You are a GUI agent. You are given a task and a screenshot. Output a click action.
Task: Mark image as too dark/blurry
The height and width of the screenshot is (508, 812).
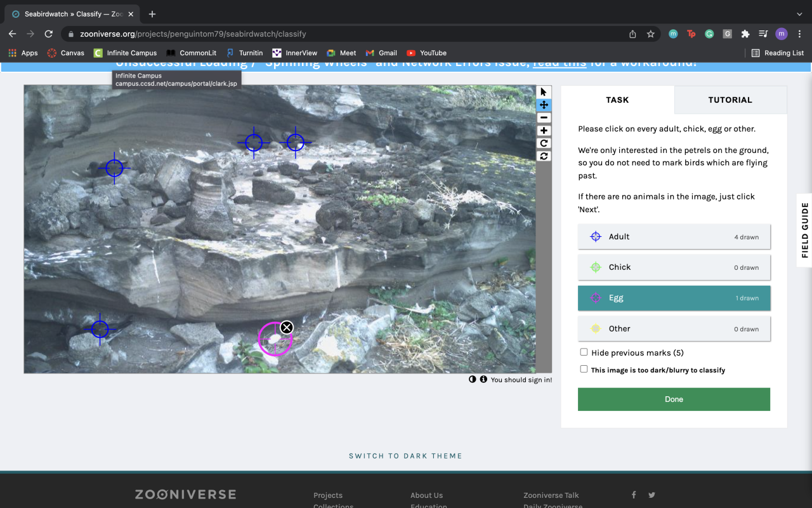[584, 369]
